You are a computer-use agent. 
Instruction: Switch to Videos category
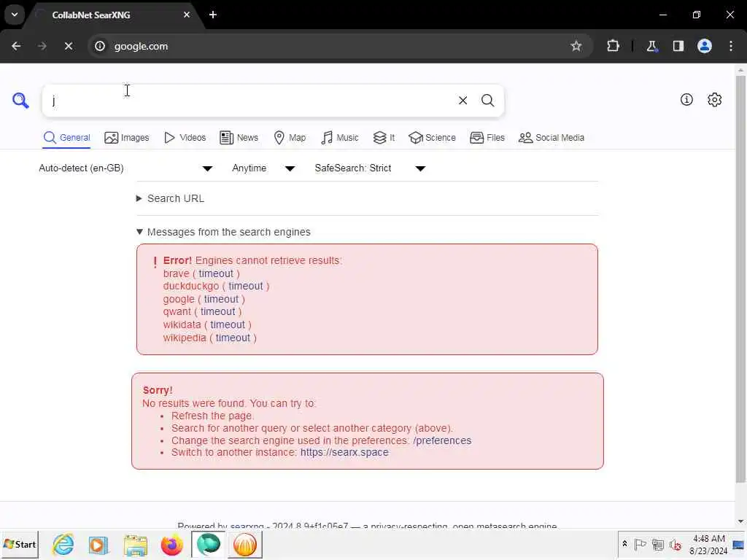(x=185, y=138)
